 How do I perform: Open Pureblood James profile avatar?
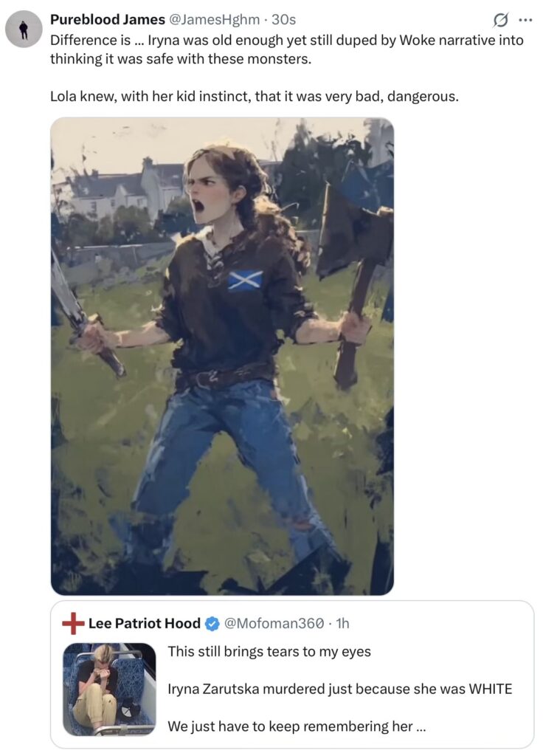pos(24,30)
